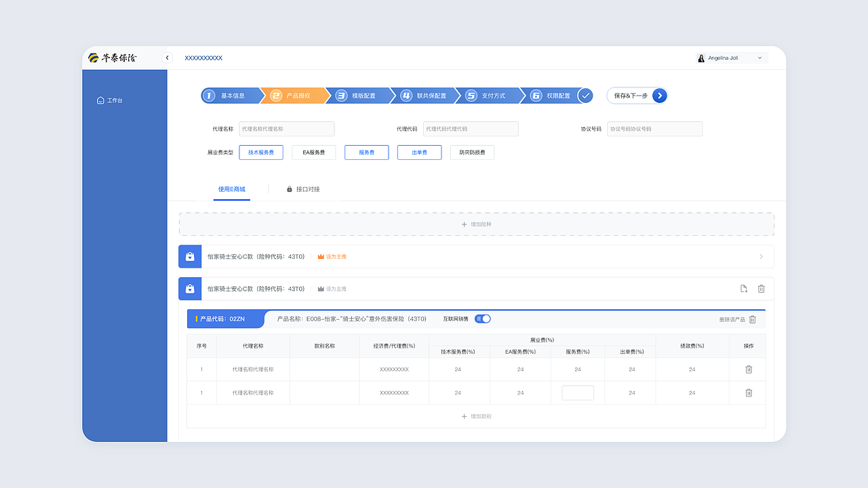
Task: Open the 工作台 sidebar item
Action: (x=110, y=100)
